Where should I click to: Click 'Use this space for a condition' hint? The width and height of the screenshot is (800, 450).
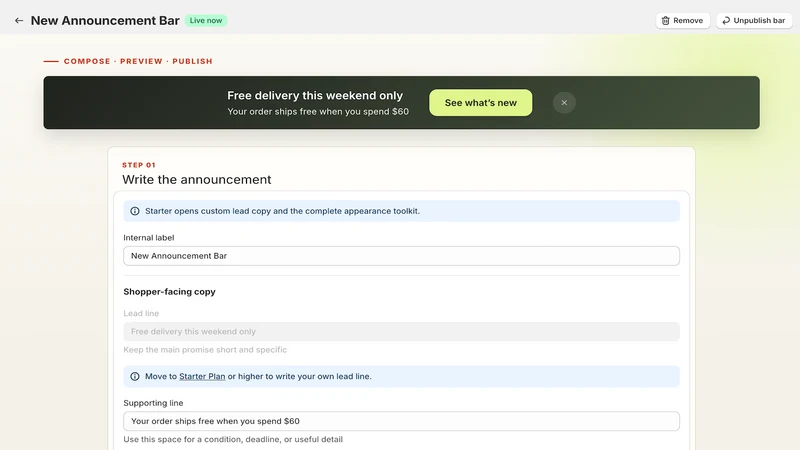click(233, 439)
